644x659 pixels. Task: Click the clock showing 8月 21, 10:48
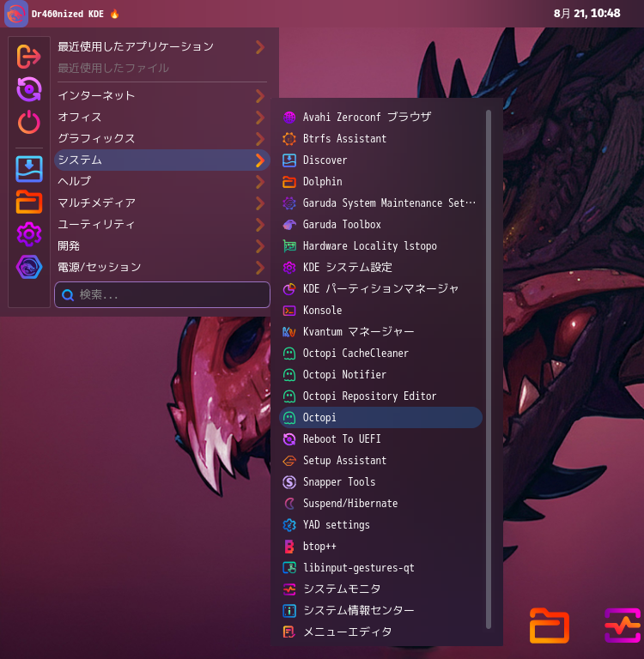point(586,14)
